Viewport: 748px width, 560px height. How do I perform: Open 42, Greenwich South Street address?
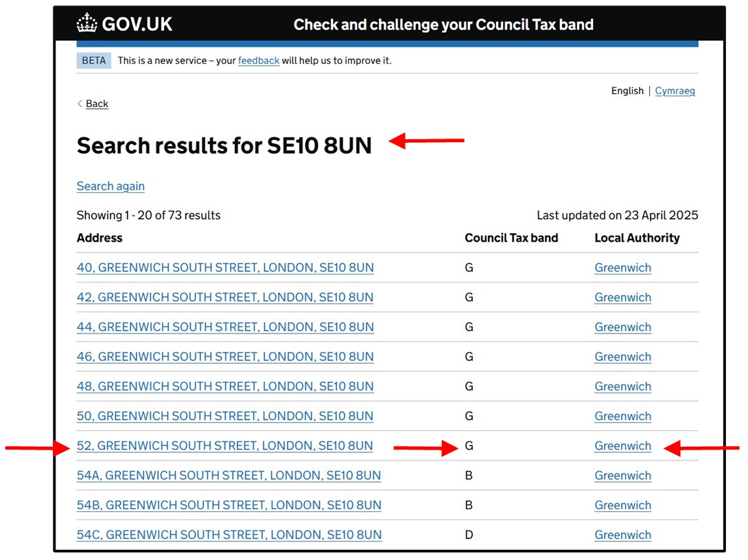tap(225, 297)
